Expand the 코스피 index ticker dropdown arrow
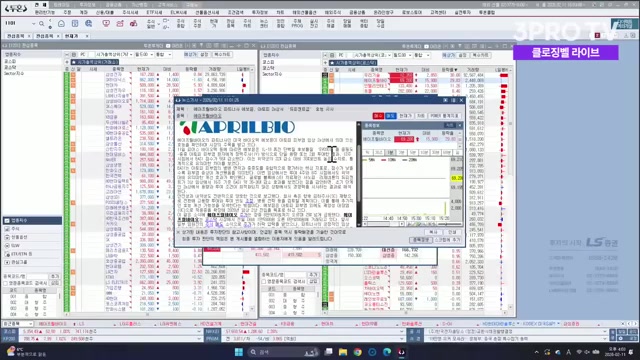Viewport: 640px width, 360px height. tap(199, 332)
